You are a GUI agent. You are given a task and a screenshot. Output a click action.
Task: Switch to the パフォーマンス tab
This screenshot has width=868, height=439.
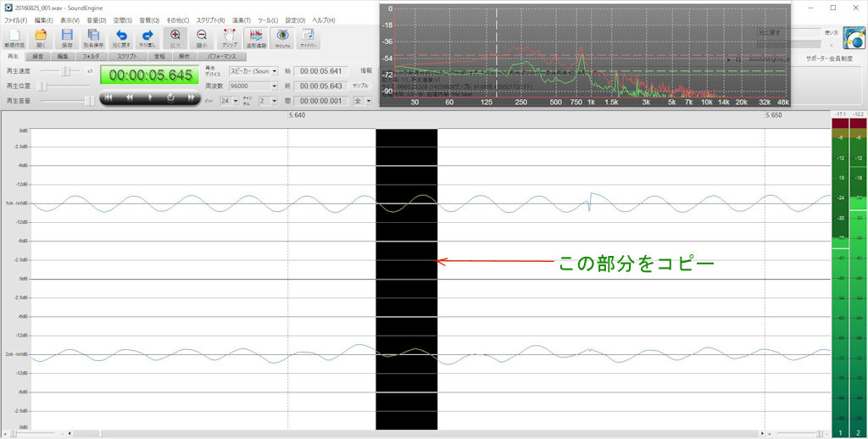click(222, 57)
